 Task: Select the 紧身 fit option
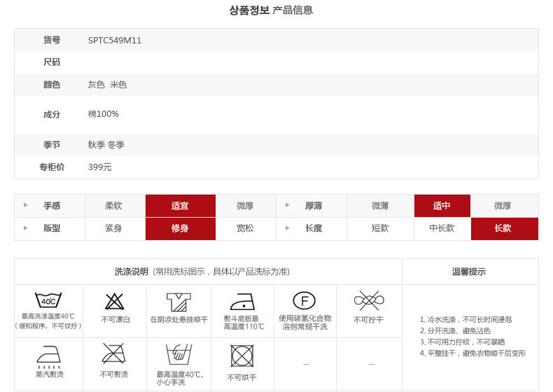[x=113, y=229]
